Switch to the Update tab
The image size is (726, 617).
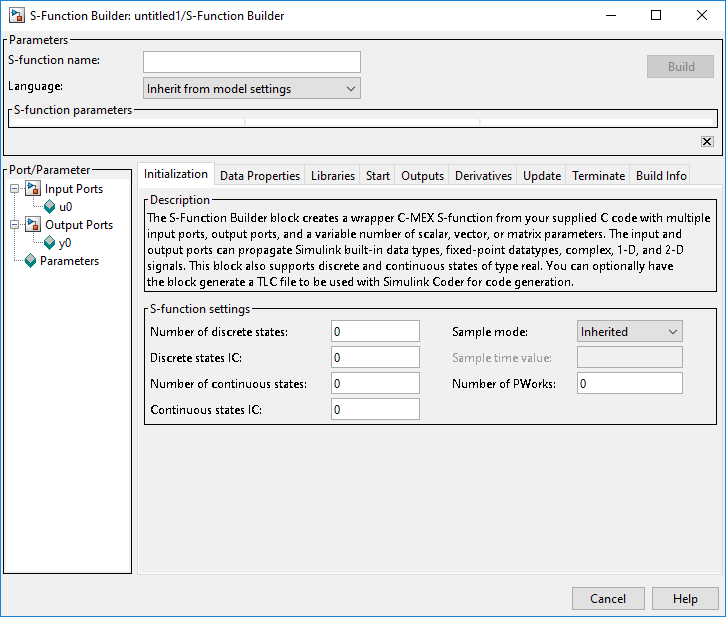click(x=542, y=176)
